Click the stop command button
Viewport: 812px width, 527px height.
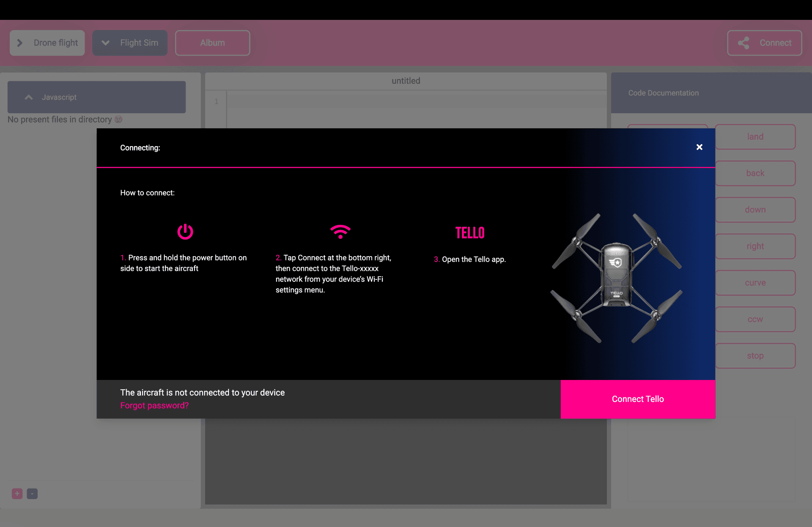[755, 356]
